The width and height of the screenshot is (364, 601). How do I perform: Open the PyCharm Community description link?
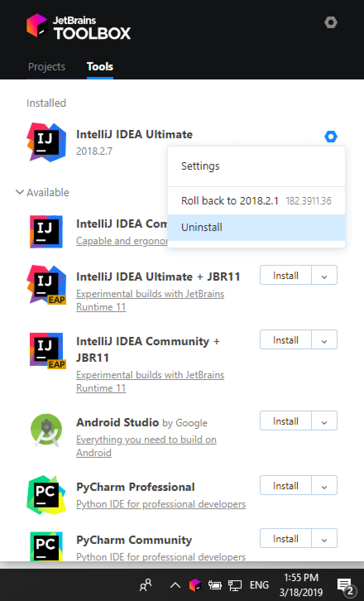pyautogui.click(x=161, y=557)
